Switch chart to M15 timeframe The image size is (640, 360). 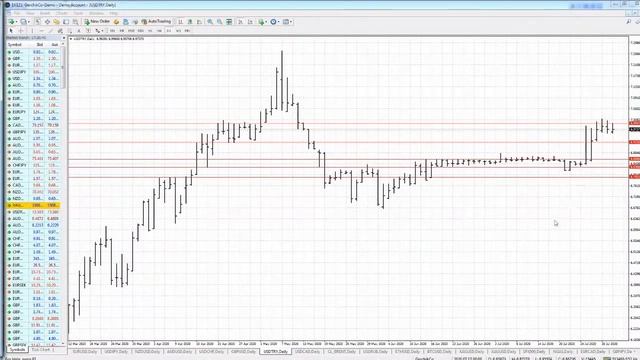(x=131, y=31)
